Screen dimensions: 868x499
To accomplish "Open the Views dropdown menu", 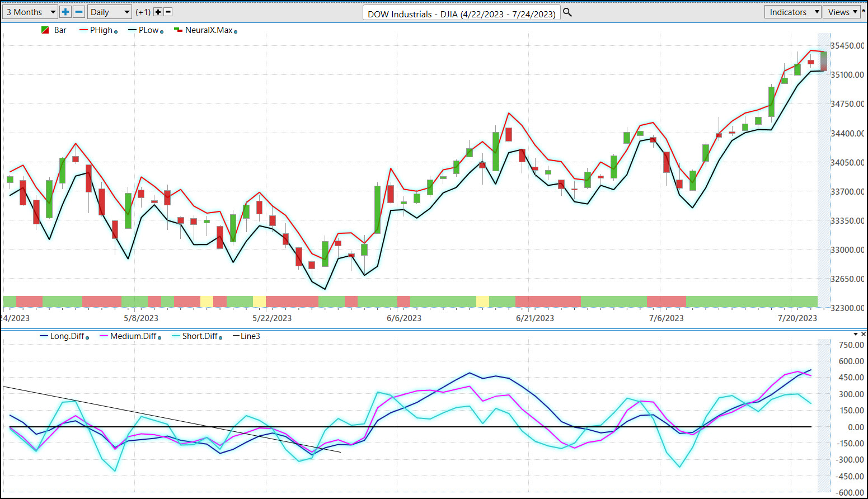I will [842, 12].
